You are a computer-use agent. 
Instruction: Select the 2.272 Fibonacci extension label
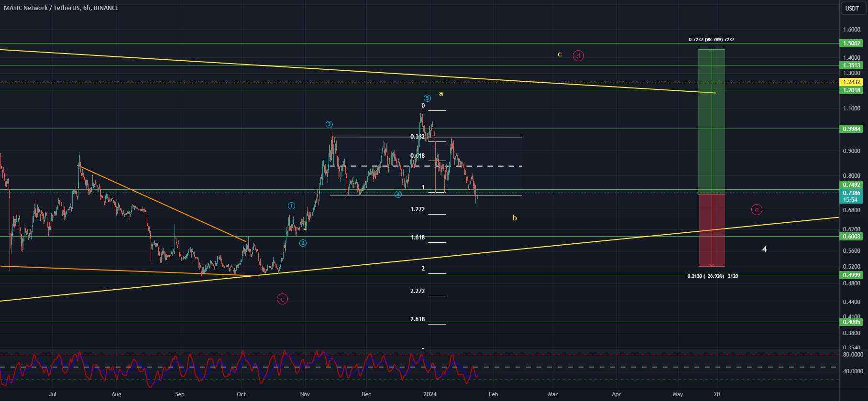pos(418,291)
